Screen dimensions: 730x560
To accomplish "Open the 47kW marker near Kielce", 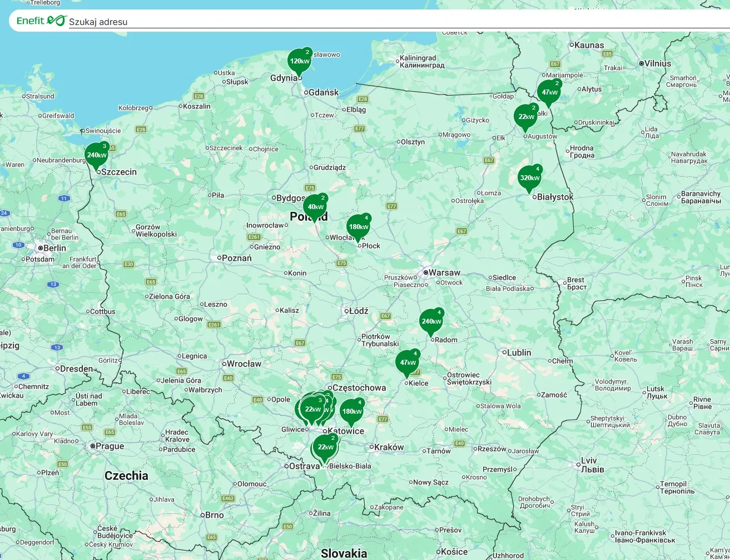I will (x=407, y=363).
